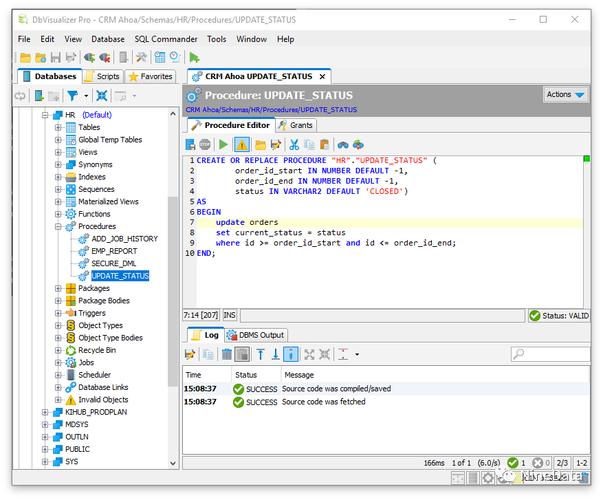Collapse the HR schema node
The height and width of the screenshot is (500, 603).
pos(45,115)
